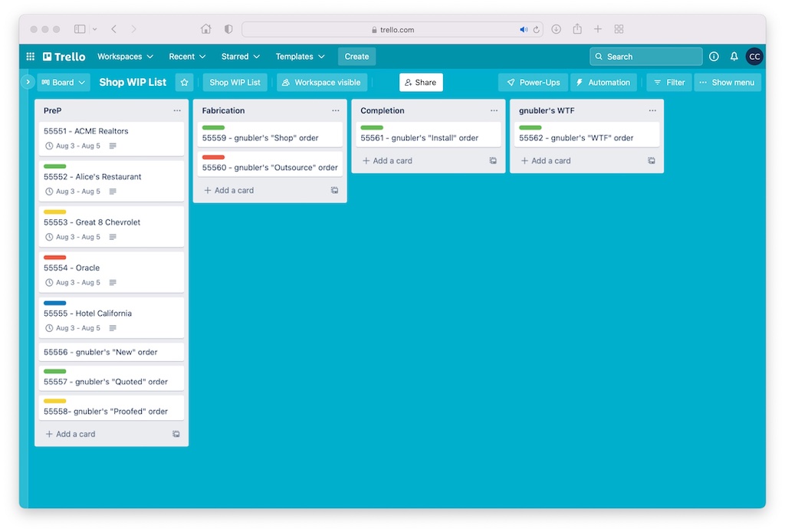The width and height of the screenshot is (785, 532).
Task: Click the Share button
Action: (421, 83)
